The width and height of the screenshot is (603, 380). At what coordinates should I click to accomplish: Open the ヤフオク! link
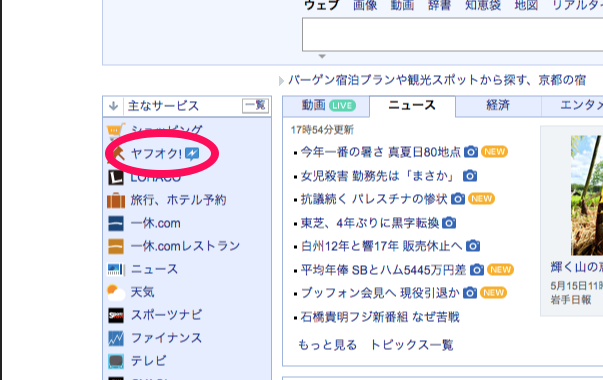click(156, 154)
